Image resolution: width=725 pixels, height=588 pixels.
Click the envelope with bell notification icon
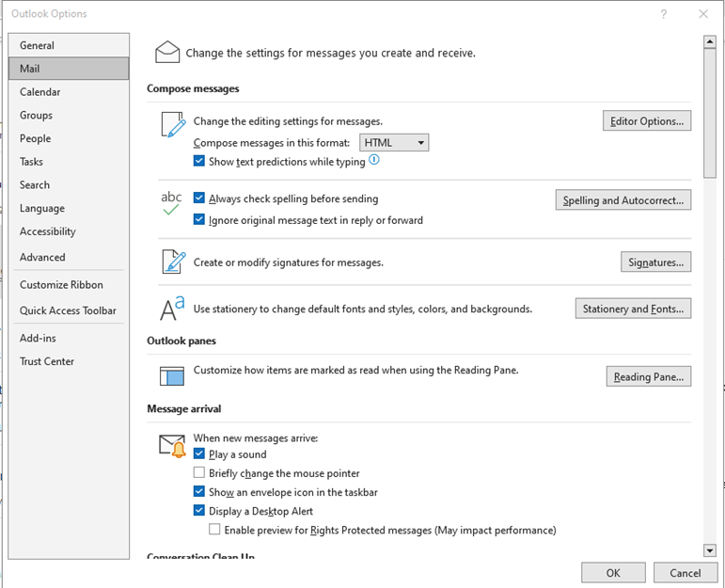point(172,446)
